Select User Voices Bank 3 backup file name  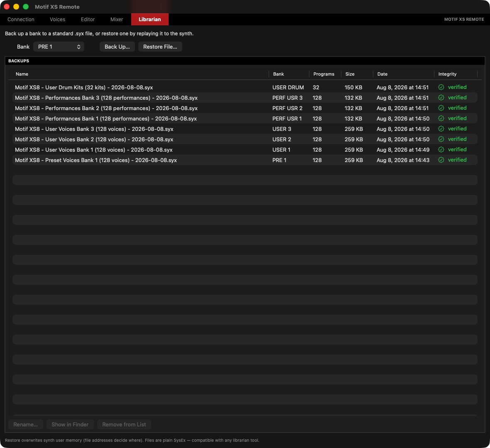pos(94,128)
